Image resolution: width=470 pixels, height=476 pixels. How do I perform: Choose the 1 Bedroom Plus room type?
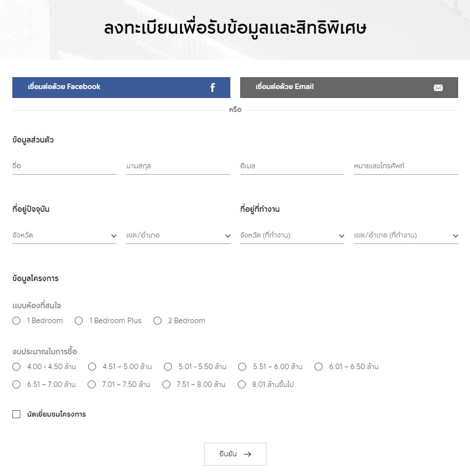click(79, 321)
